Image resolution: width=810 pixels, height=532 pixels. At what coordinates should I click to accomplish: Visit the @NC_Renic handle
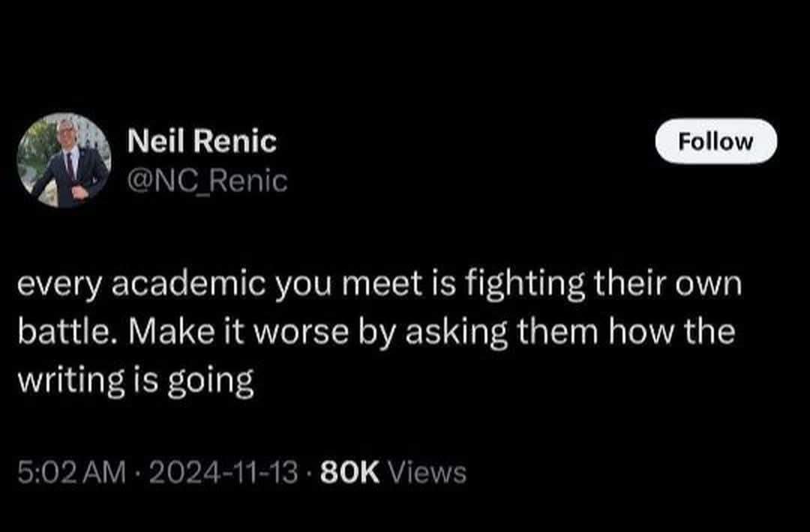pos(208,181)
